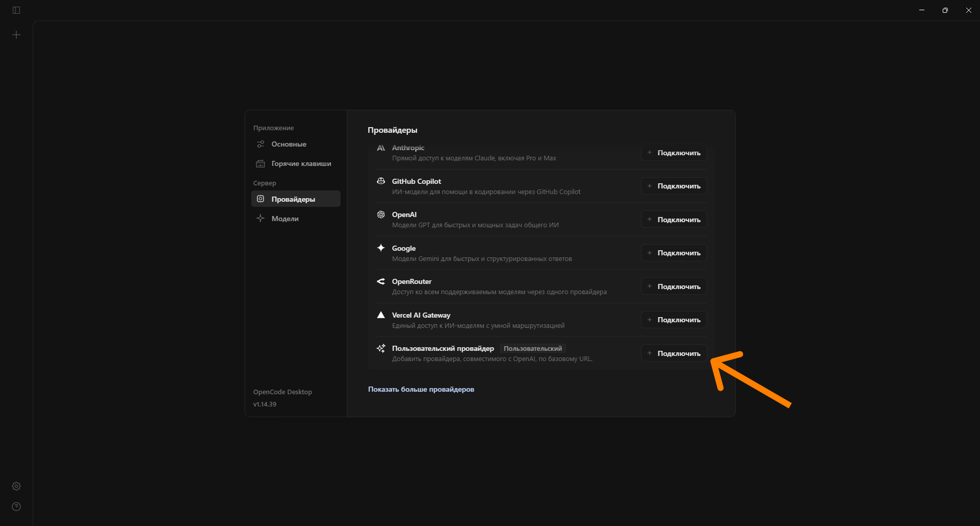Click the OpenRouter logo icon
The height and width of the screenshot is (526, 980).
[x=381, y=281]
